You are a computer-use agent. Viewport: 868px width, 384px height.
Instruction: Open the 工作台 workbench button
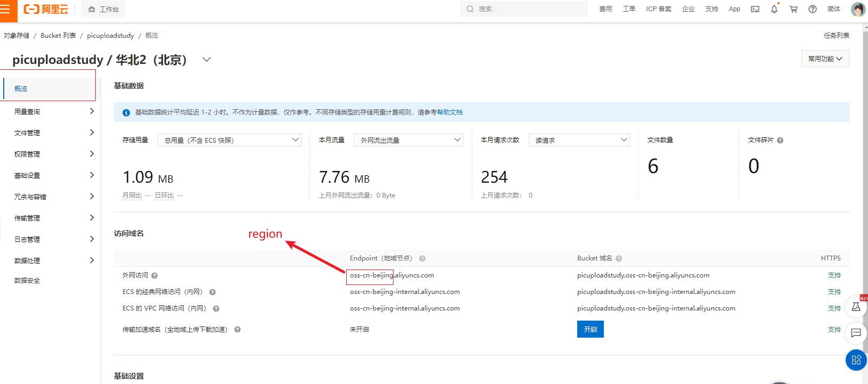click(104, 9)
